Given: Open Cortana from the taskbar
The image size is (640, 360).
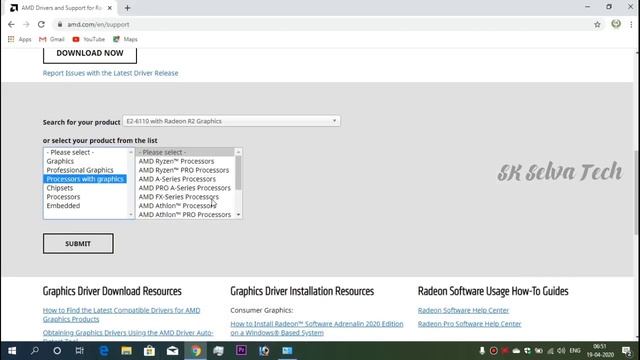Looking at the screenshot, I should coord(57,351).
